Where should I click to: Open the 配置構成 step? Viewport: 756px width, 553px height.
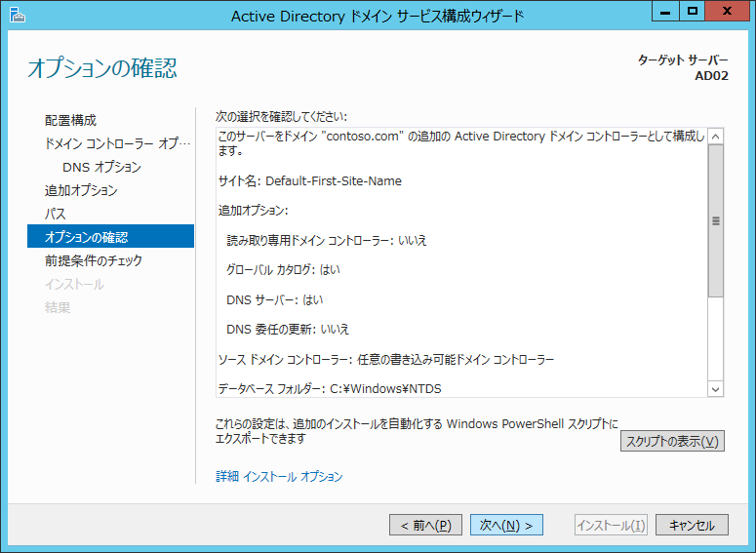pos(70,120)
